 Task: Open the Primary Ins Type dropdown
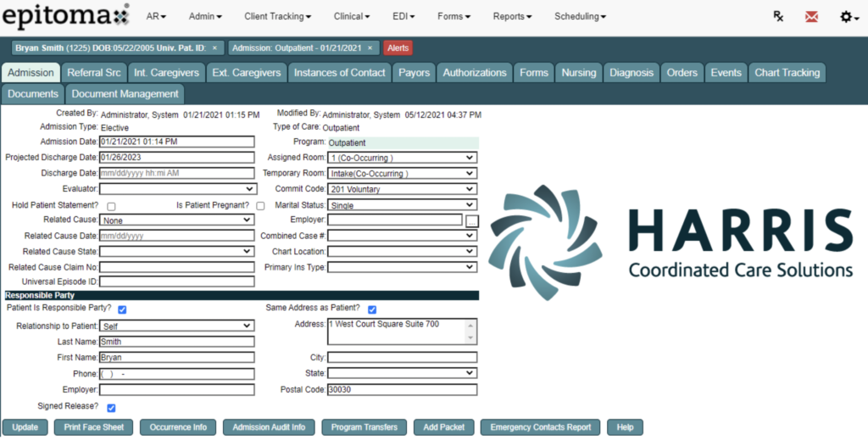403,267
